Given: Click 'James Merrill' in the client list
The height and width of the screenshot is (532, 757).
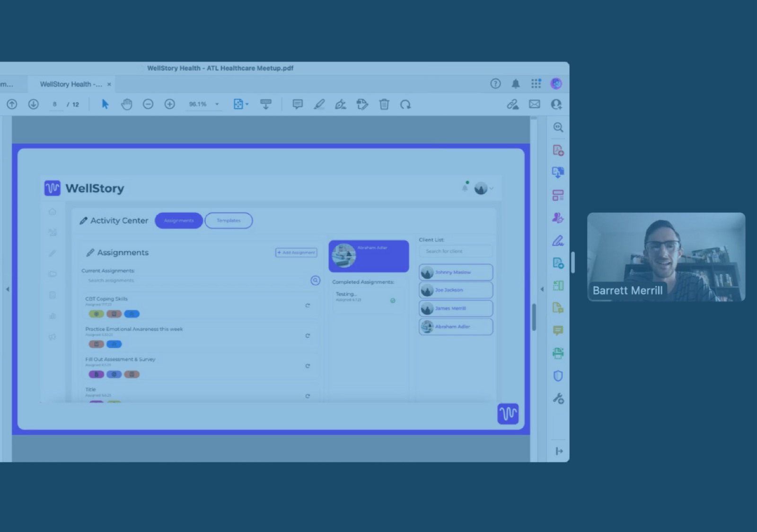Looking at the screenshot, I should tap(456, 308).
